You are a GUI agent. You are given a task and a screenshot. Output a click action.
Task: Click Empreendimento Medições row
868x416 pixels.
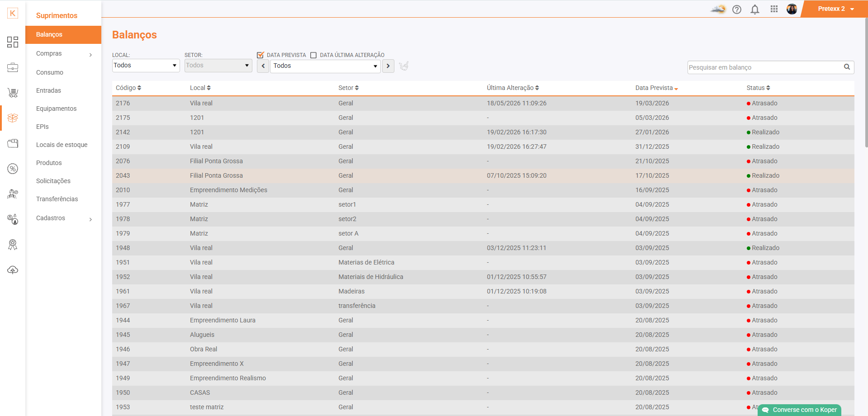point(483,190)
